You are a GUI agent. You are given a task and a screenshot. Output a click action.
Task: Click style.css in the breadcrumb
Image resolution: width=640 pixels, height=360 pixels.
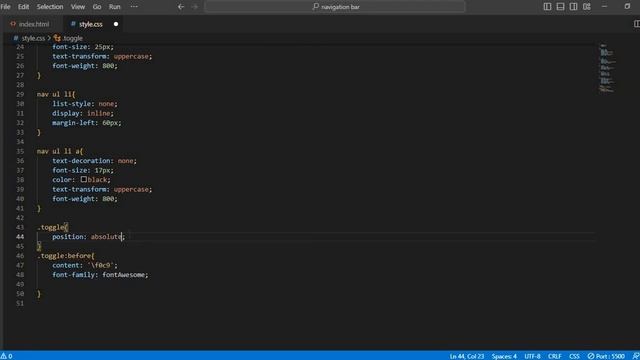click(x=33, y=38)
